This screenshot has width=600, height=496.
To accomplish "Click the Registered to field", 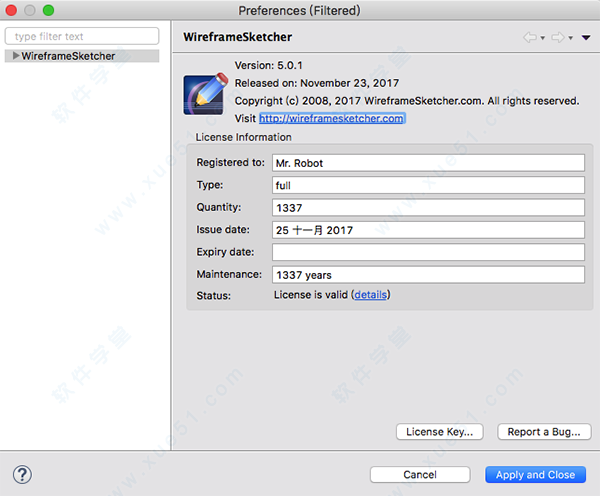I will (x=428, y=163).
